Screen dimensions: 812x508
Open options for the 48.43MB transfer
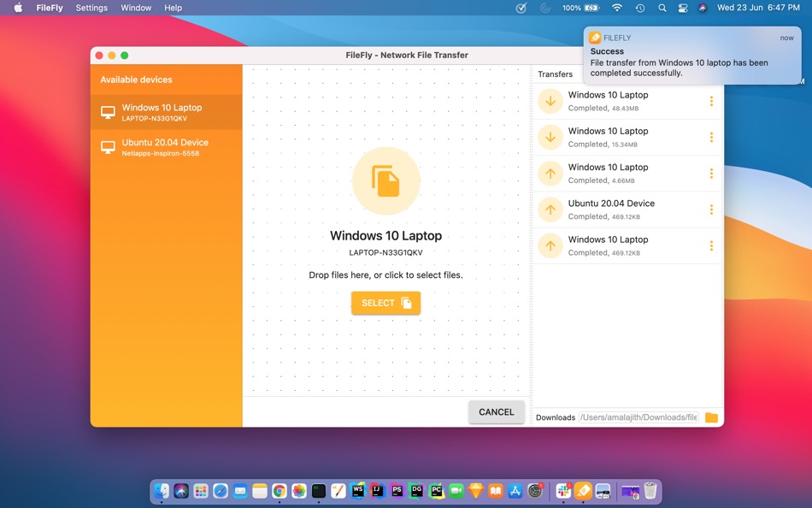coord(711,101)
